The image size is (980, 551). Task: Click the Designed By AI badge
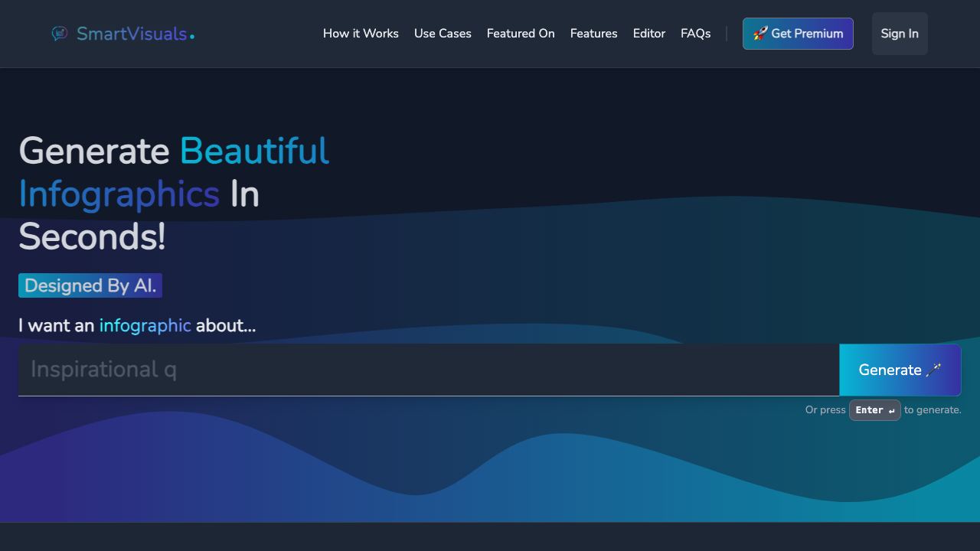coord(90,285)
